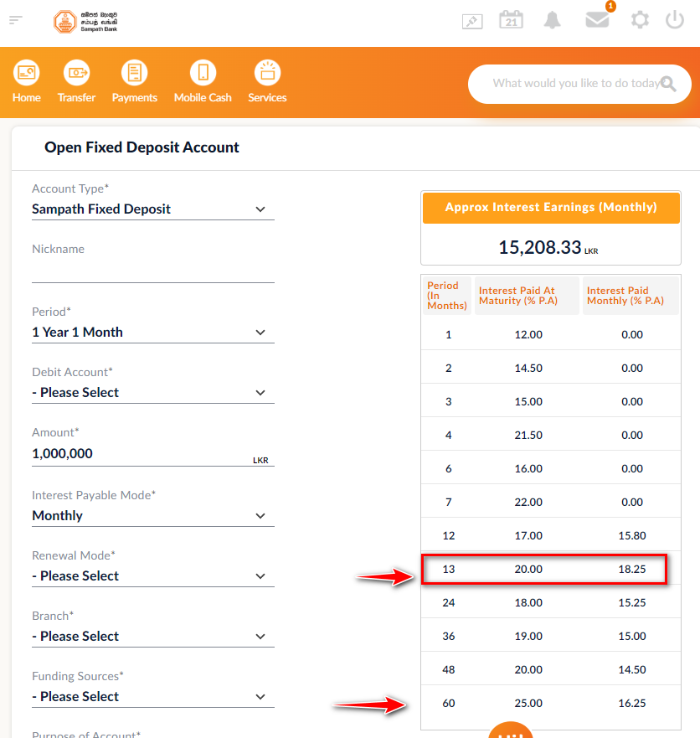Expand the Period dropdown
This screenshot has width=700, height=738.
pyautogui.click(x=153, y=333)
